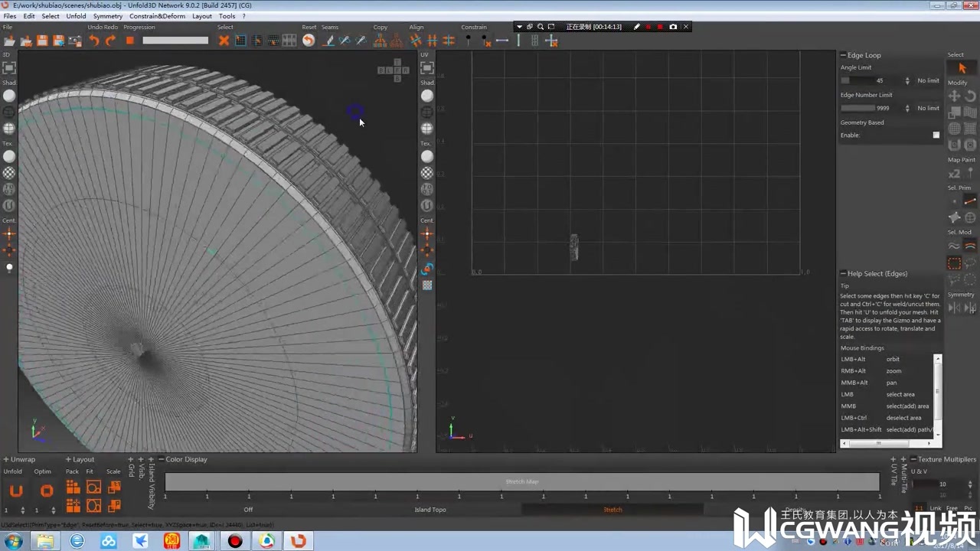Collapse the Help Select (Edges) panel
The image size is (980, 551).
coord(843,273)
